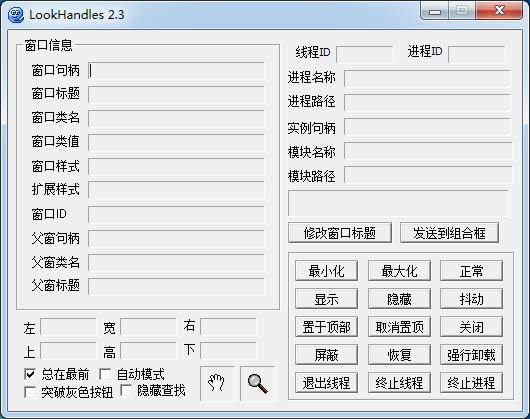Click the 父窗类名 text field
This screenshot has height=419, width=530.
click(x=176, y=263)
